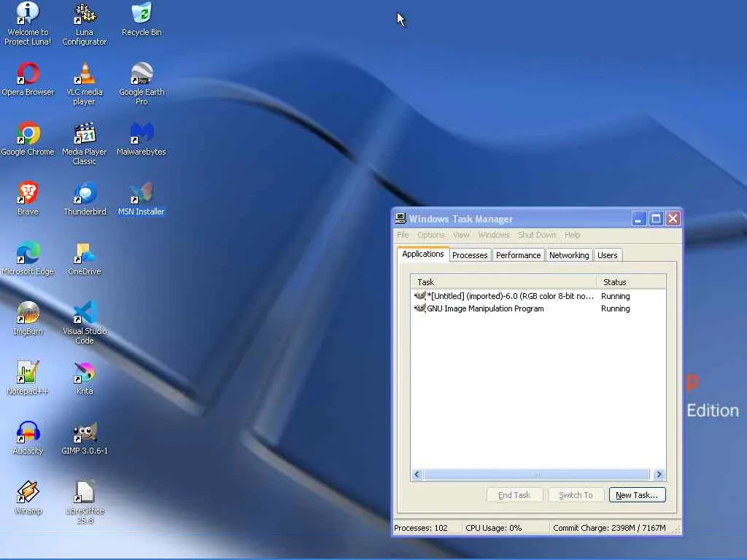The height and width of the screenshot is (560, 747).
Task: Switch to the Networking tab
Action: pos(569,255)
